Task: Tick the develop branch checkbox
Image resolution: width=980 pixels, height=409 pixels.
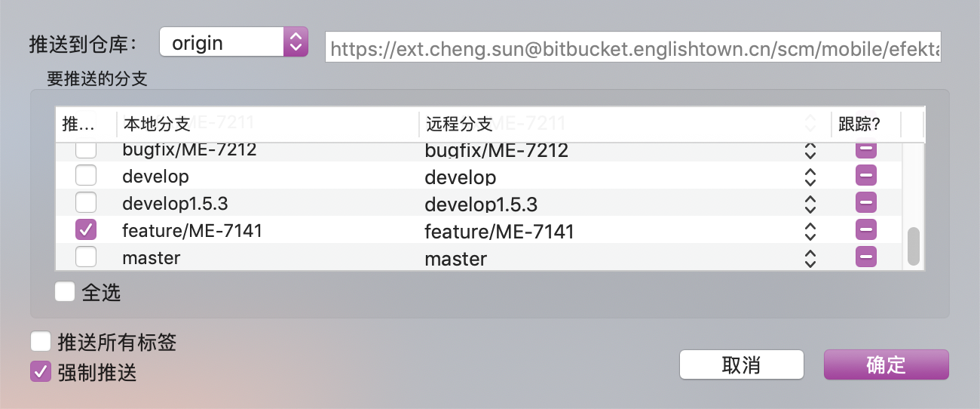Action: [86, 176]
